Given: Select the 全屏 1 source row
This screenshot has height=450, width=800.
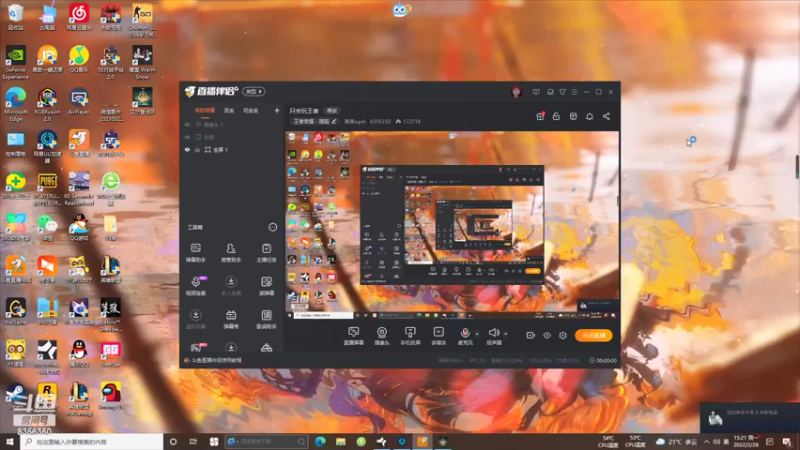Looking at the screenshot, I should 232,149.
